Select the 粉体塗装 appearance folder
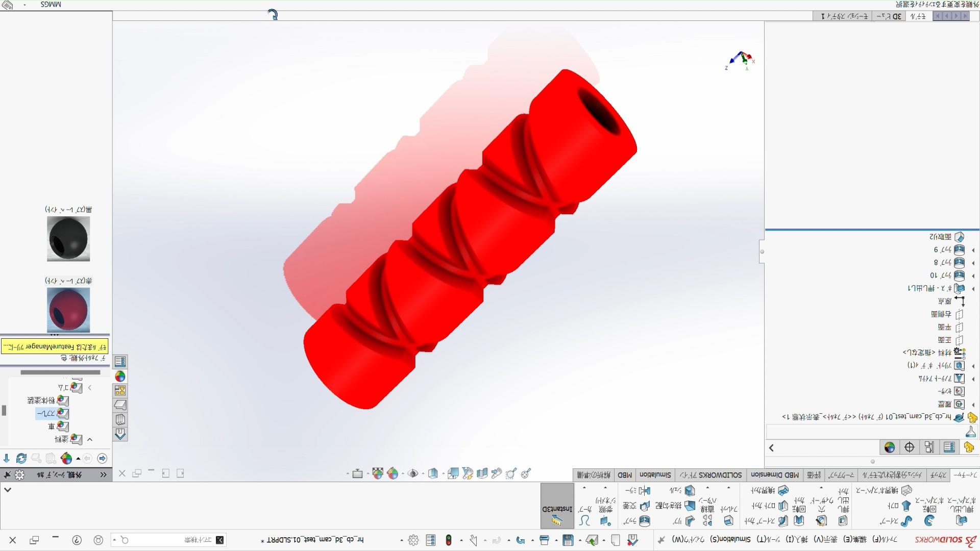The image size is (980, 551). [48, 400]
